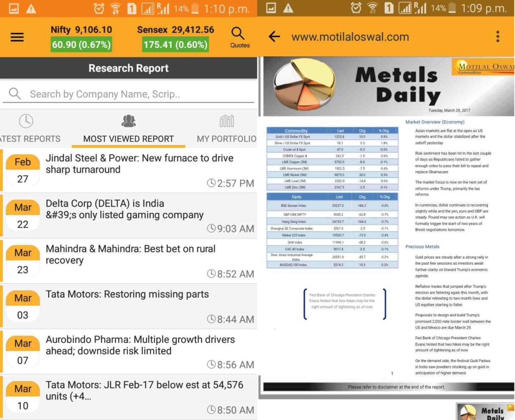Image resolution: width=515 pixels, height=420 pixels.
Task: Tap the alarm icon in status bar
Action: pyautogui.click(x=99, y=8)
